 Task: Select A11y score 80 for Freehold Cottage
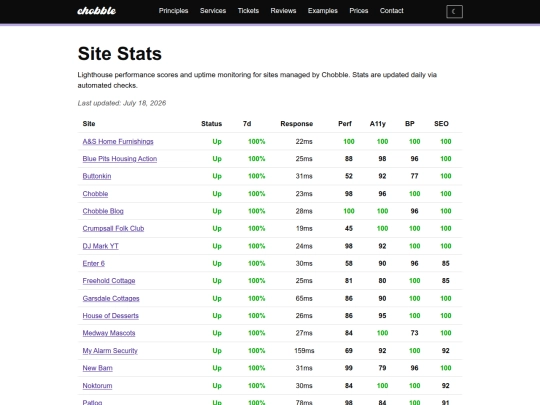coord(382,281)
